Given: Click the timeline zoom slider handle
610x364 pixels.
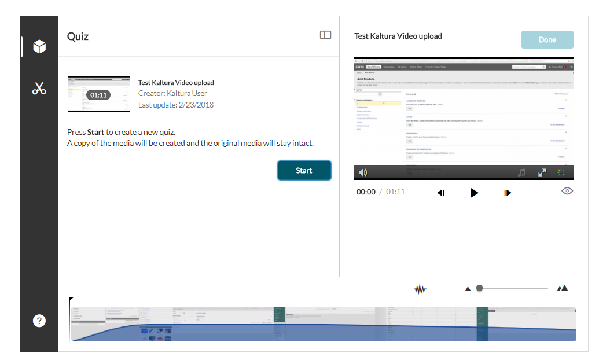Looking at the screenshot, I should pos(479,288).
